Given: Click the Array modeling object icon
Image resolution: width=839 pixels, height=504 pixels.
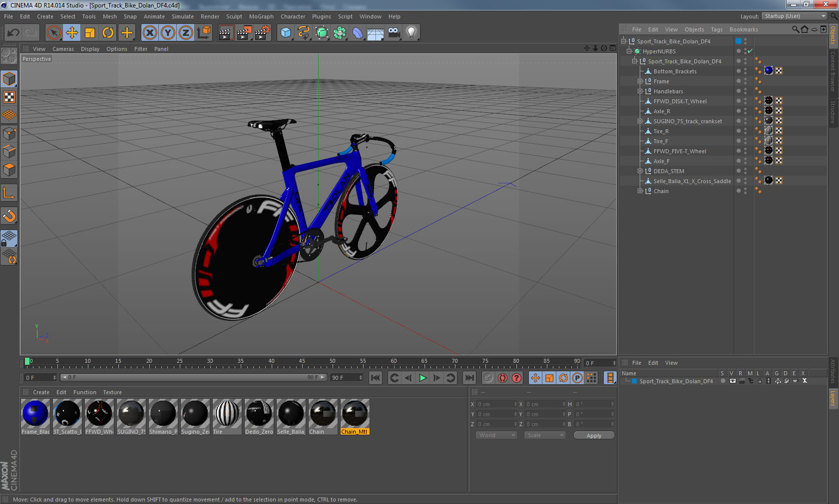Looking at the screenshot, I should 340,33.
